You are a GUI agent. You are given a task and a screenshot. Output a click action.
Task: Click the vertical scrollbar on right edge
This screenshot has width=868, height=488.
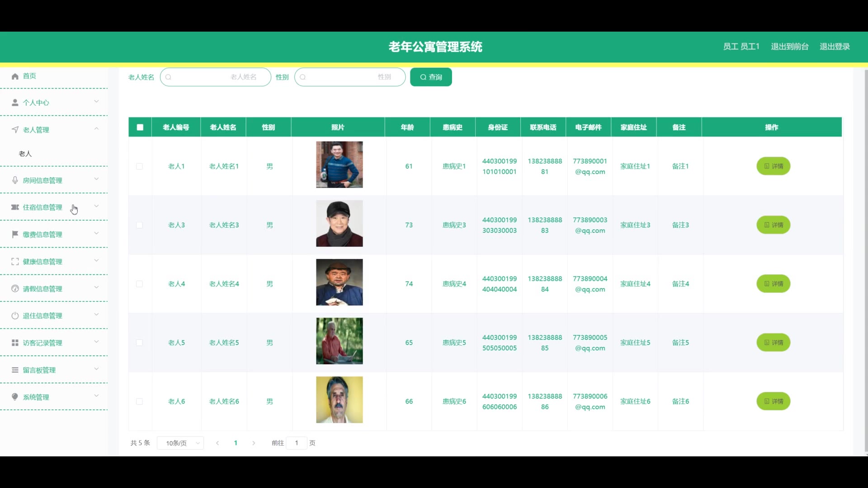click(866, 260)
